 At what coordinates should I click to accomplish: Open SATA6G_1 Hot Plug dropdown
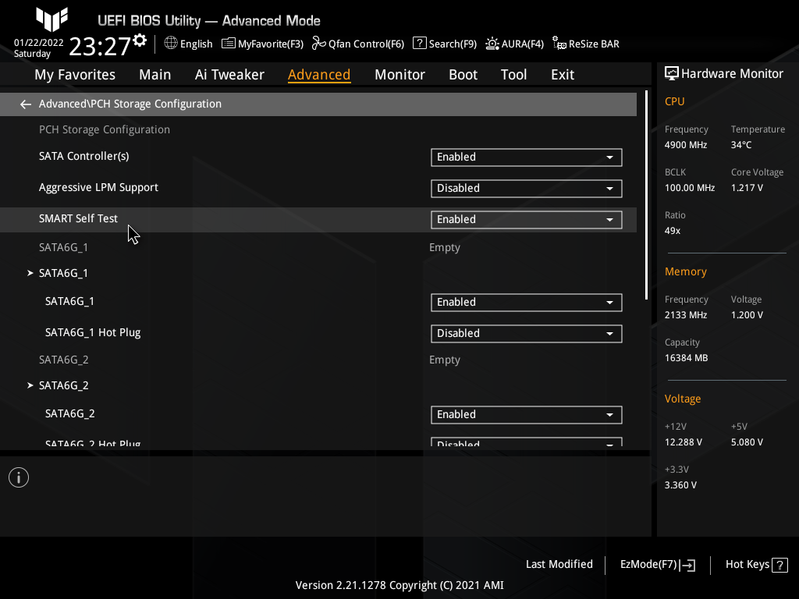coord(526,334)
